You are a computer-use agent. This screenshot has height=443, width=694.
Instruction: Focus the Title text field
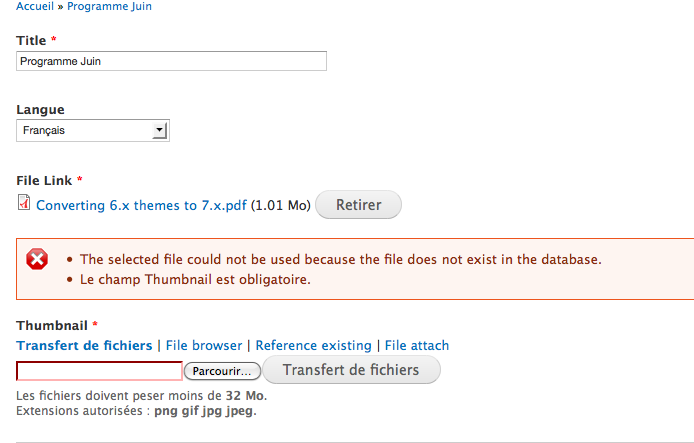[x=172, y=61]
